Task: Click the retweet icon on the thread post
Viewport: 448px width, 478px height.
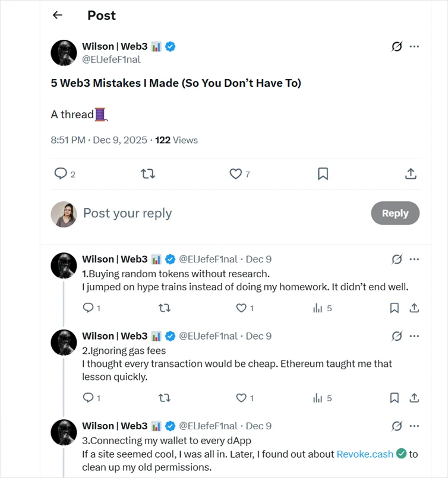Action: pos(147,174)
